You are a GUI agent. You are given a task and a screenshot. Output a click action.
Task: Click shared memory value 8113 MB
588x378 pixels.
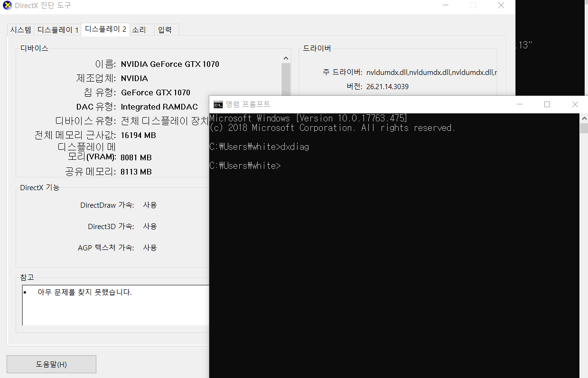tap(136, 172)
